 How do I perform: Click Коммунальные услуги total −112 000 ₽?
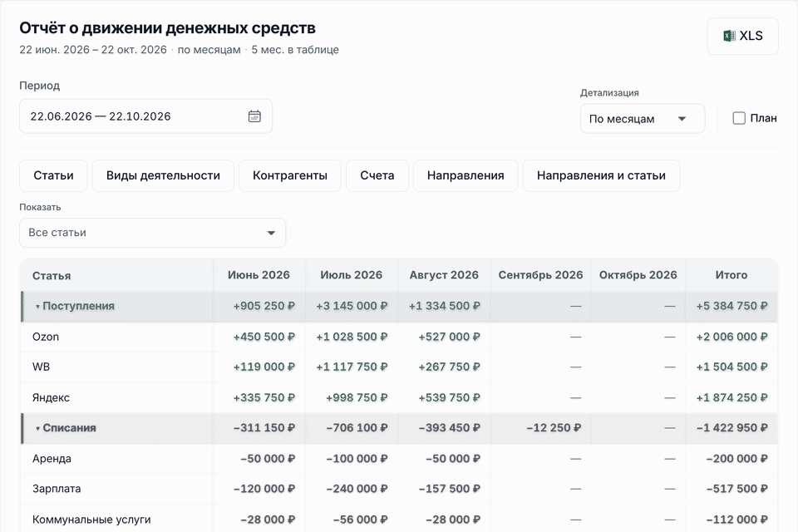point(737,520)
